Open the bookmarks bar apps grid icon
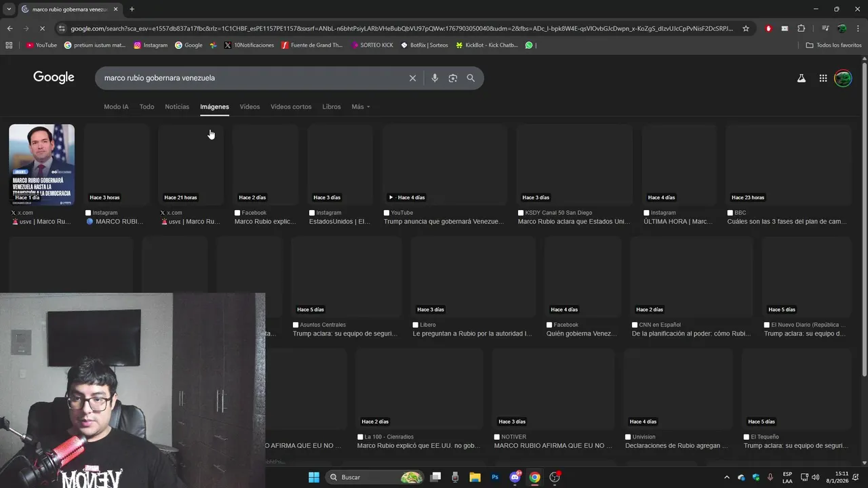Viewport: 868px width, 488px height. (9, 45)
